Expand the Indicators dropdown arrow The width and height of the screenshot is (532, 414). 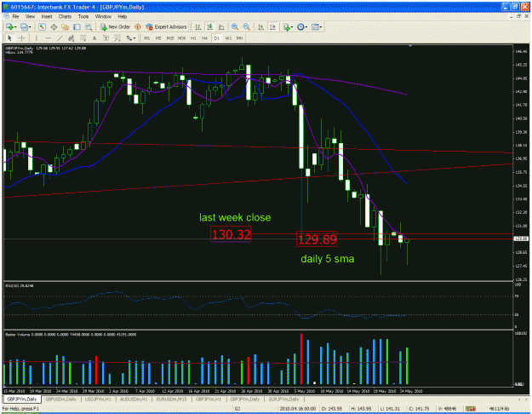[293, 26]
